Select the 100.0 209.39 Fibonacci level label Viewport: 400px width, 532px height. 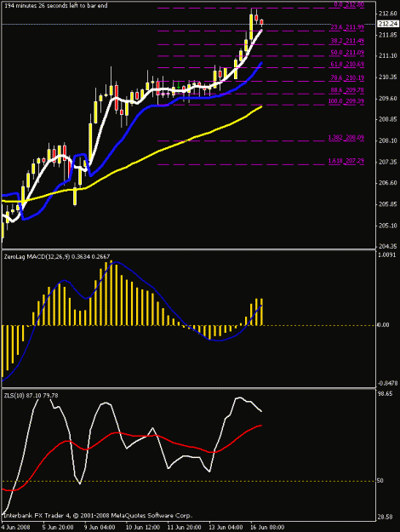(346, 101)
